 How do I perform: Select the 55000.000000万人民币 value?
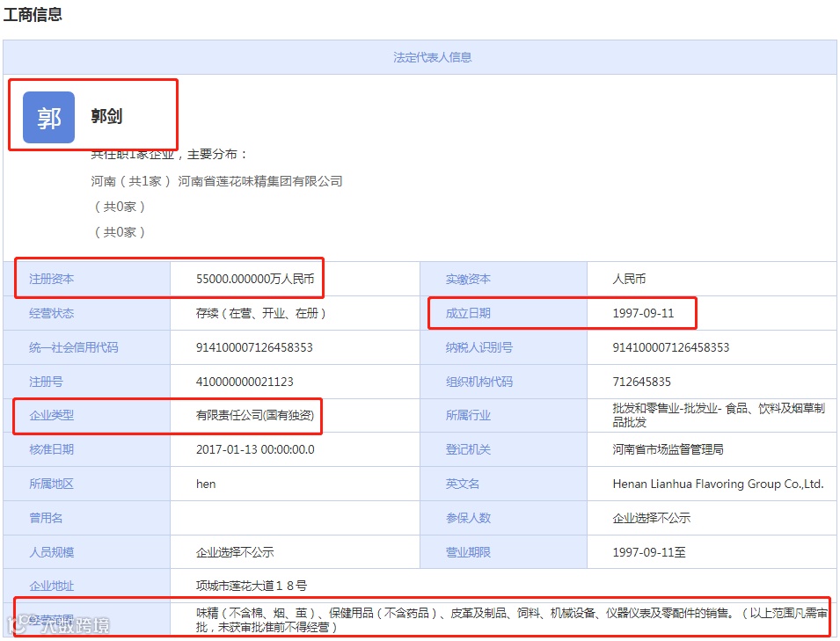(x=255, y=279)
